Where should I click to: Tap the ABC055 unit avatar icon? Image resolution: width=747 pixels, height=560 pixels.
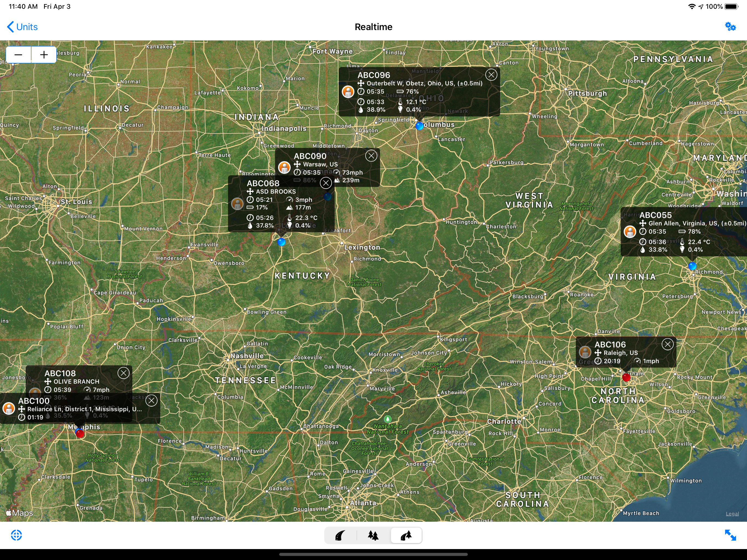coord(630,232)
